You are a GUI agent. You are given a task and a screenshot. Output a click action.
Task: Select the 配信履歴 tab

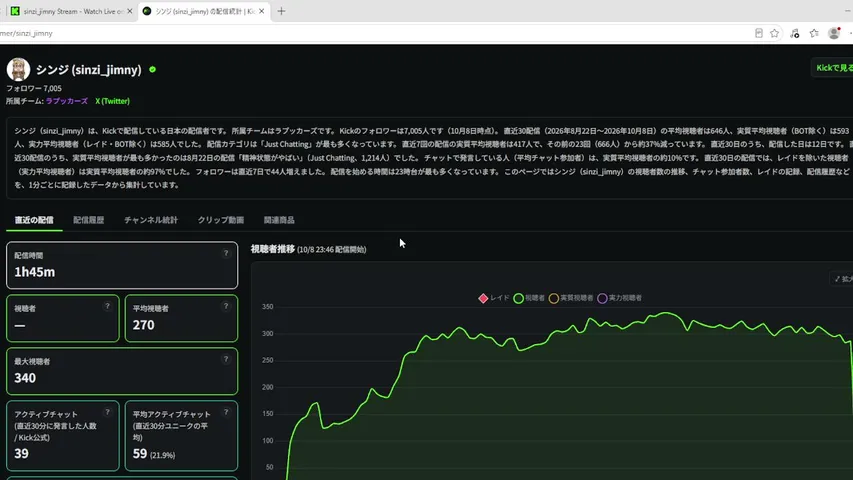pos(89,220)
